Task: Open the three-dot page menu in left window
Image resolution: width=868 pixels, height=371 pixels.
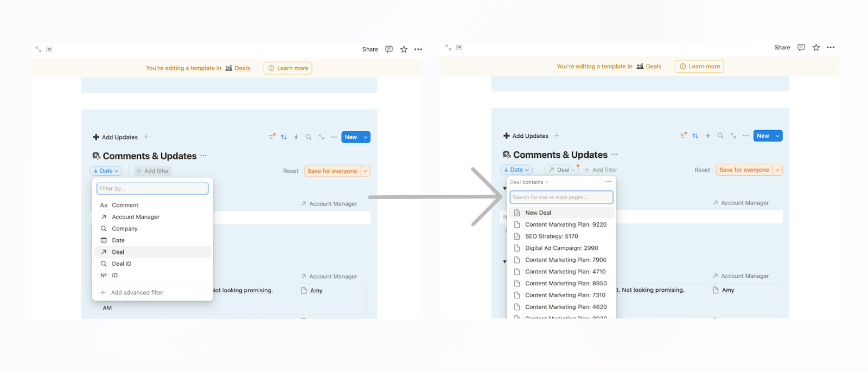Action: (418, 49)
